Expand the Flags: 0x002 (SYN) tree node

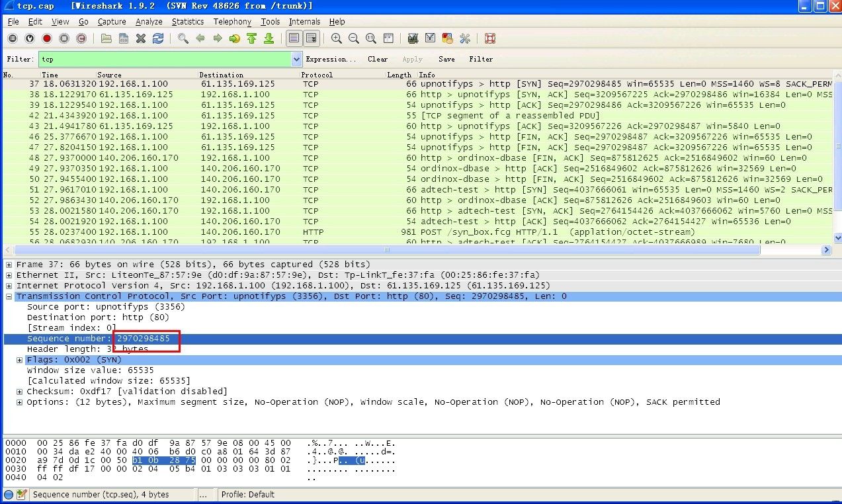pyautogui.click(x=20, y=360)
